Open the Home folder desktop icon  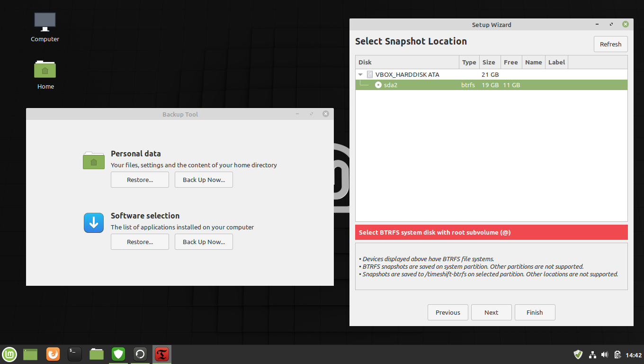(45, 69)
